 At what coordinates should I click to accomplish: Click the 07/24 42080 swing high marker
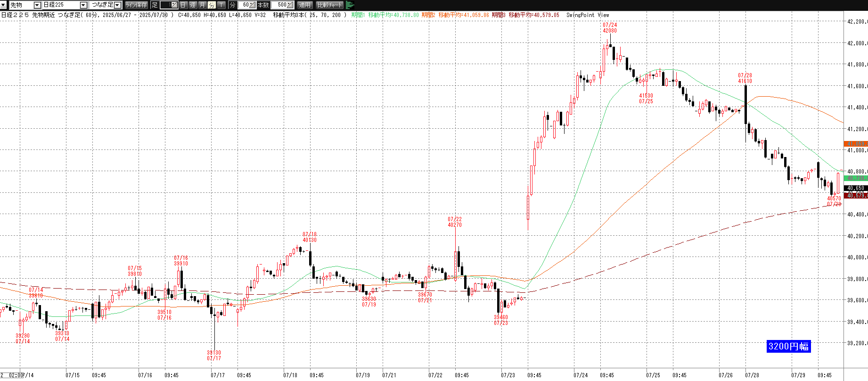[609, 28]
